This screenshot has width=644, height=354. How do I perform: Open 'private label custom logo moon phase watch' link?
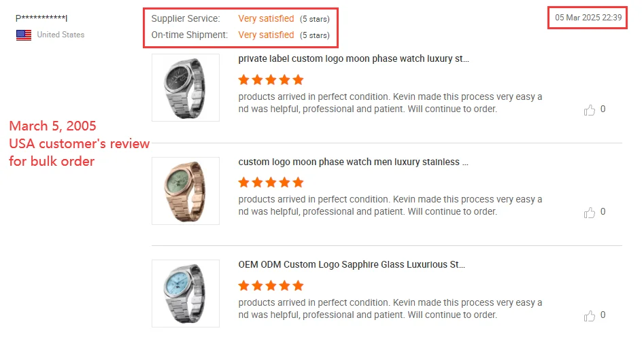pos(354,59)
